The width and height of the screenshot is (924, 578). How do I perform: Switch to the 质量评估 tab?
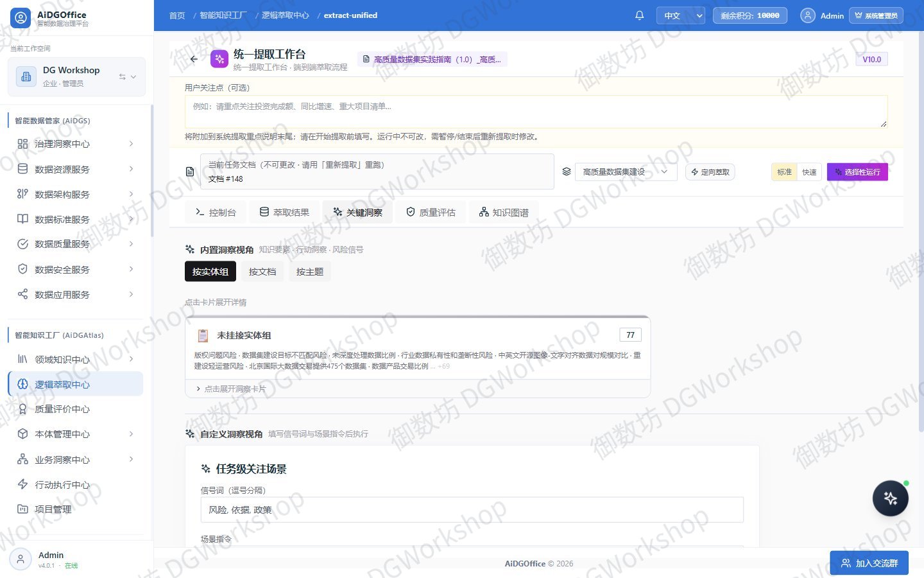click(431, 212)
